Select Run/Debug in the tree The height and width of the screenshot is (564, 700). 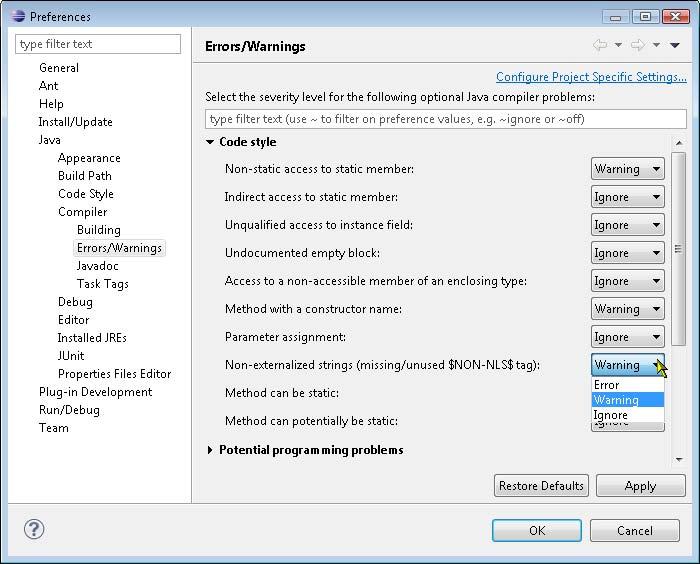click(69, 410)
